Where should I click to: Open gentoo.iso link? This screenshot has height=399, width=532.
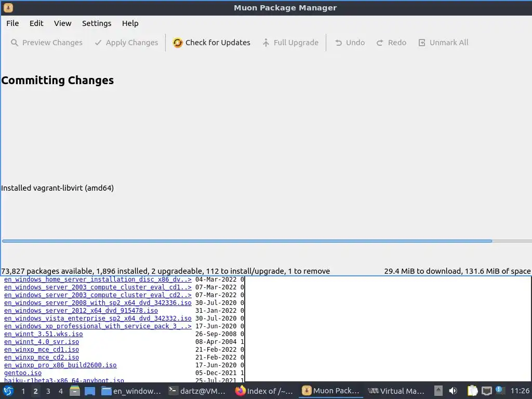point(23,373)
